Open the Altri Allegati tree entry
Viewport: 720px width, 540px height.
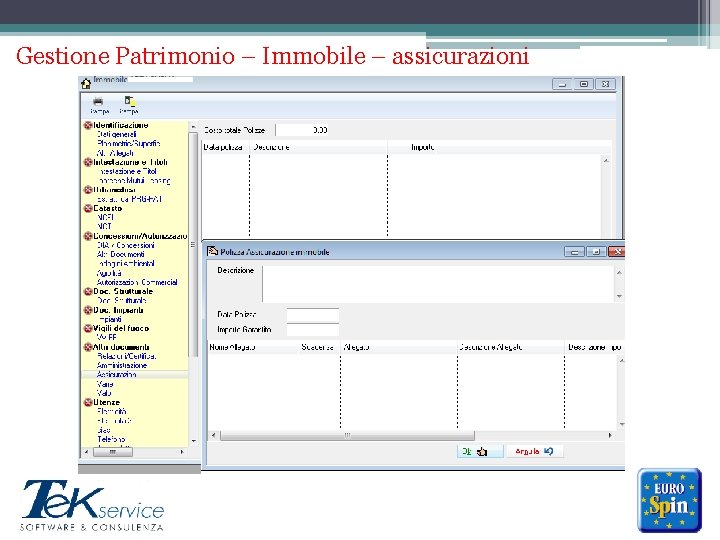click(x=115, y=153)
